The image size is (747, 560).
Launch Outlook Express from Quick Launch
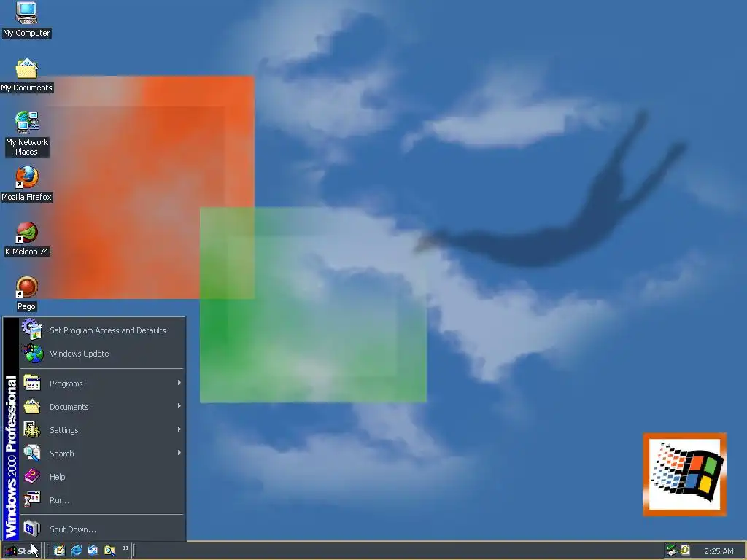click(x=93, y=551)
